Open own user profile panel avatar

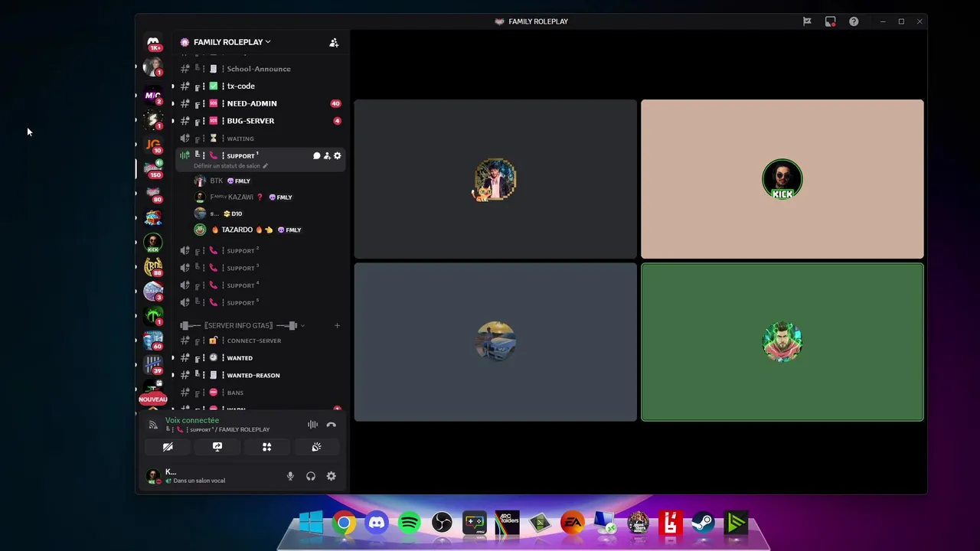point(153,476)
